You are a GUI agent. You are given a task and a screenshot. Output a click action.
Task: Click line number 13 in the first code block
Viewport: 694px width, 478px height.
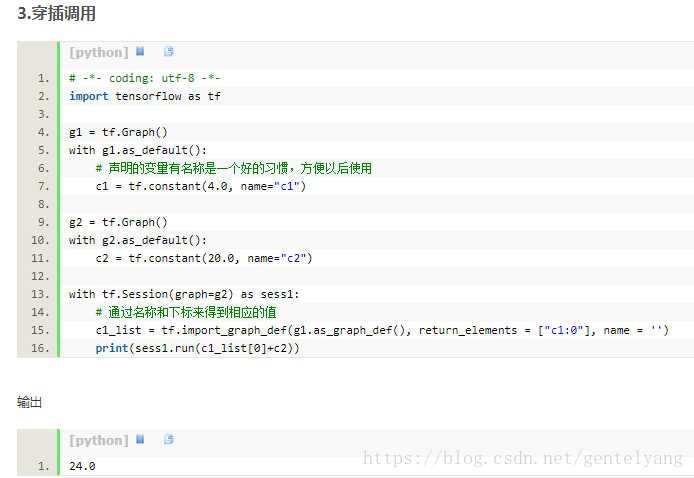point(40,294)
